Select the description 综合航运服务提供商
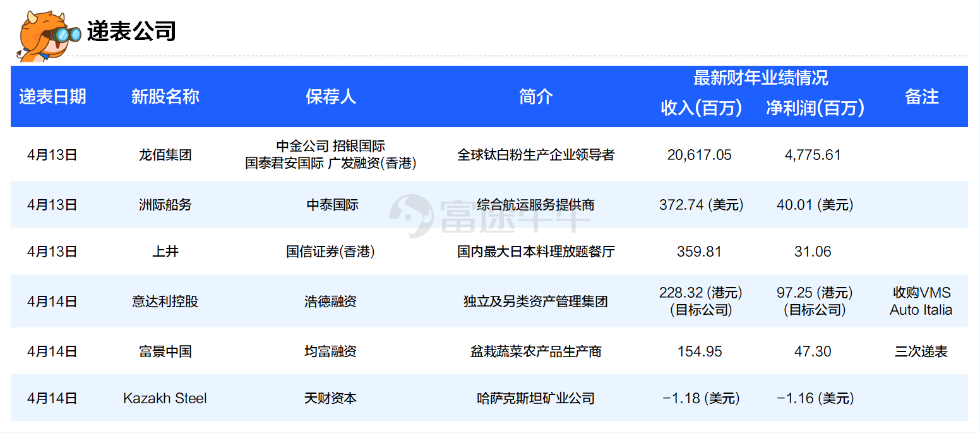Screen dimensions: 980x433 tap(536, 205)
